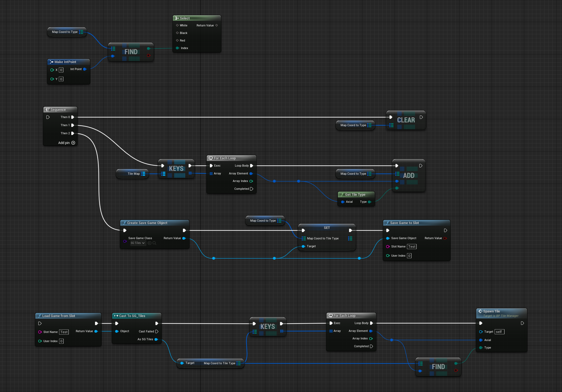The image size is (562, 392).
Task: Click the Cast Failed exec pin
Action: click(x=157, y=331)
